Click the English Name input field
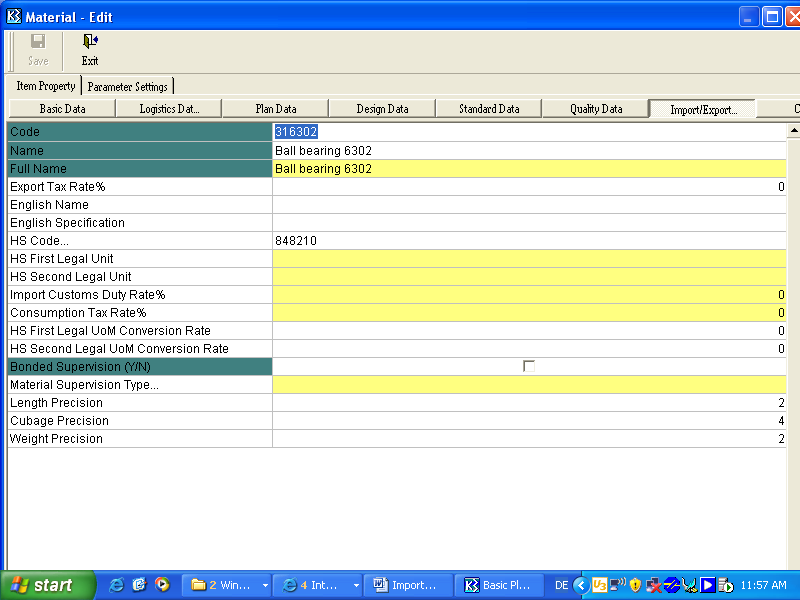 [528, 205]
